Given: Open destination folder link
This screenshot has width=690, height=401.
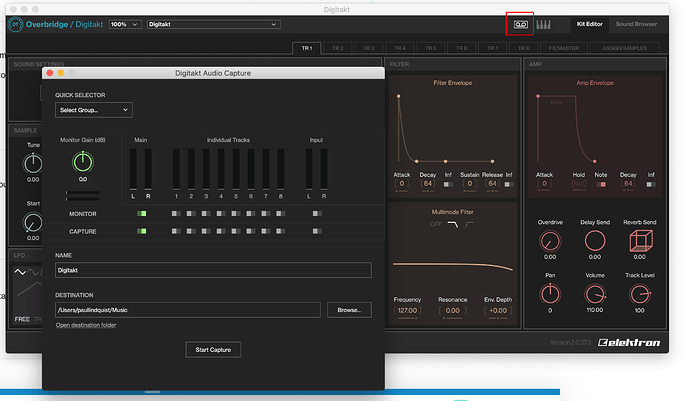Looking at the screenshot, I should 86,325.
